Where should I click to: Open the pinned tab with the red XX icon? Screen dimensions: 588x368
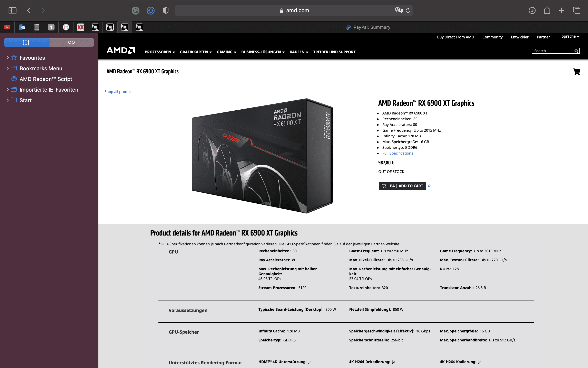[81, 27]
